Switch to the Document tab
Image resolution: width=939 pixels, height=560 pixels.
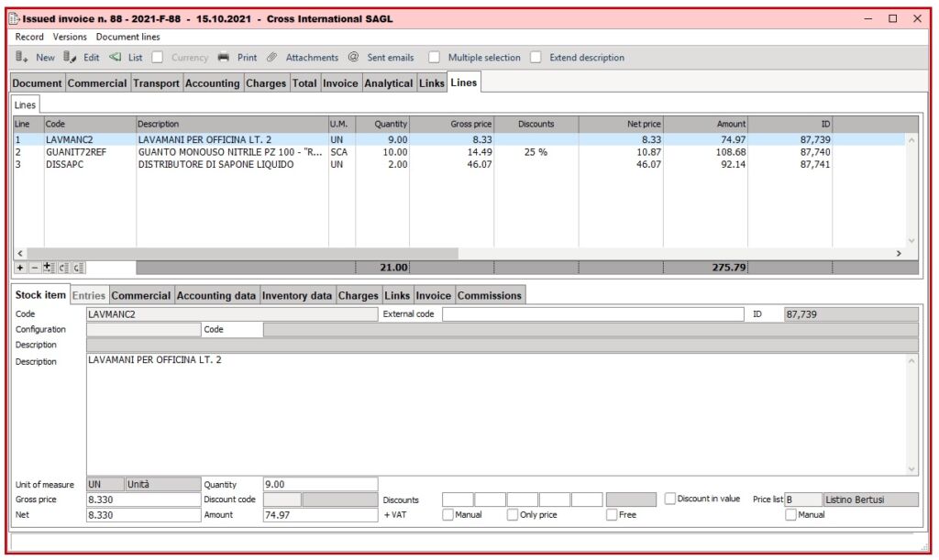[x=37, y=83]
